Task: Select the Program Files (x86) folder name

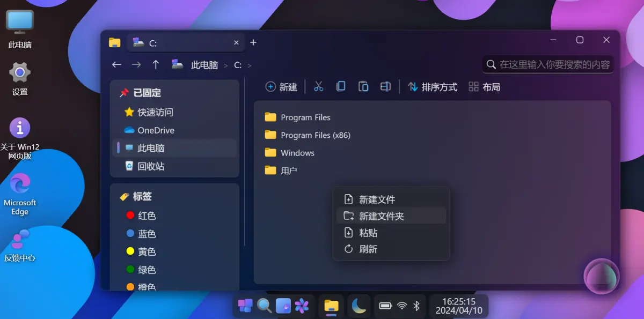Action: tap(316, 135)
